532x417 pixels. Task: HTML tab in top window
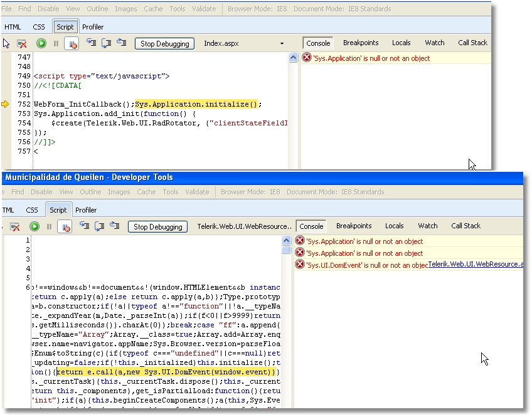(x=13, y=27)
